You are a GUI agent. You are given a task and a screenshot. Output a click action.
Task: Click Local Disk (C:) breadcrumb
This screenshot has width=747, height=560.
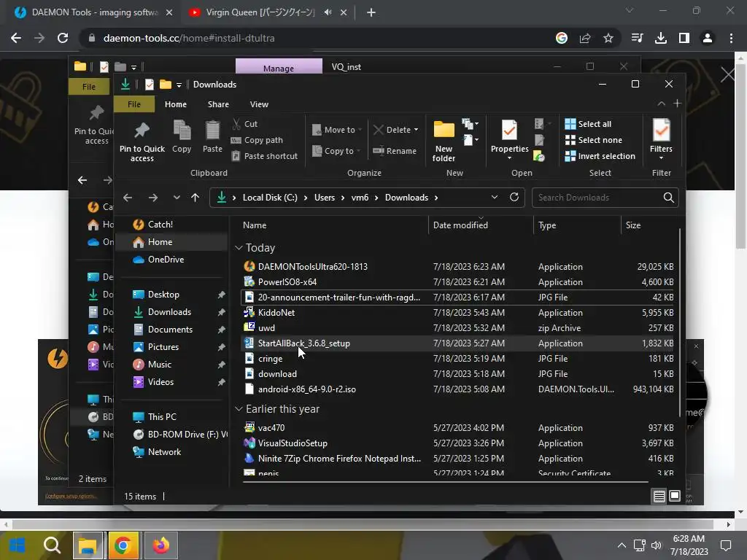(270, 198)
